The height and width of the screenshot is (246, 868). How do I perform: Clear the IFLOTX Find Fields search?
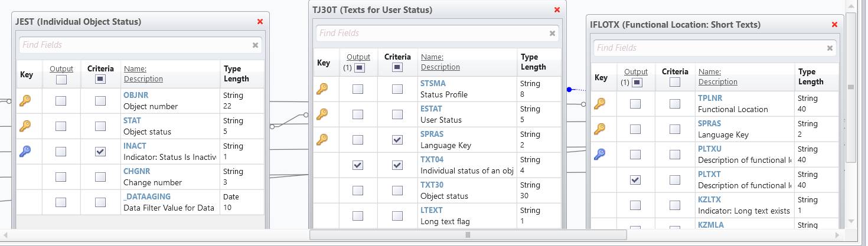pos(830,48)
